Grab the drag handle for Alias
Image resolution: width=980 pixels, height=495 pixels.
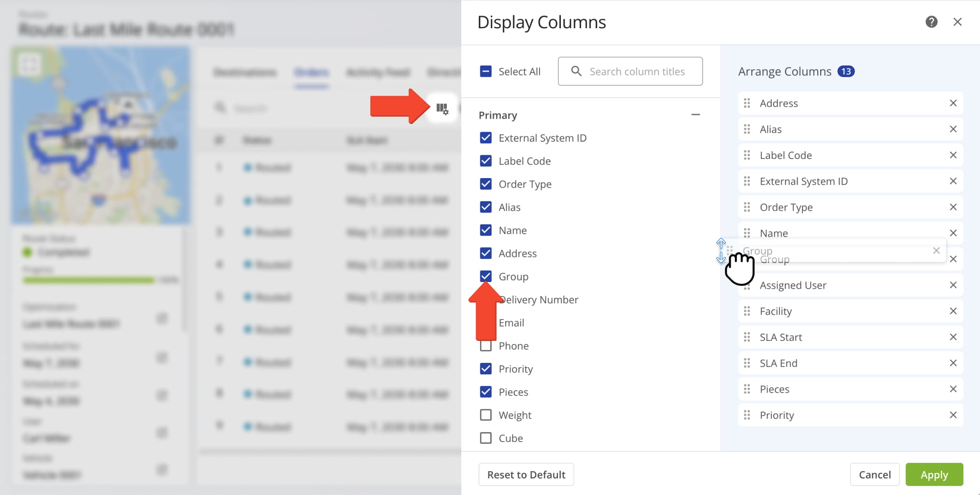(747, 129)
